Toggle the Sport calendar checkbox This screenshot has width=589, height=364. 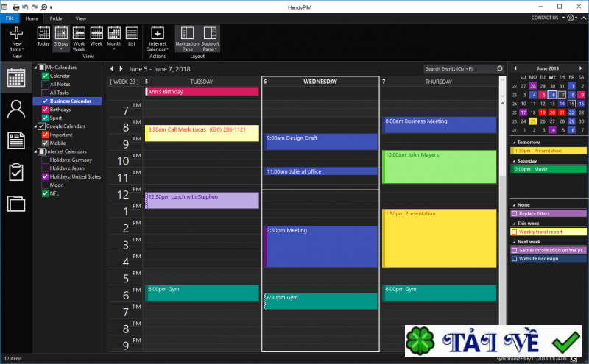pos(45,118)
